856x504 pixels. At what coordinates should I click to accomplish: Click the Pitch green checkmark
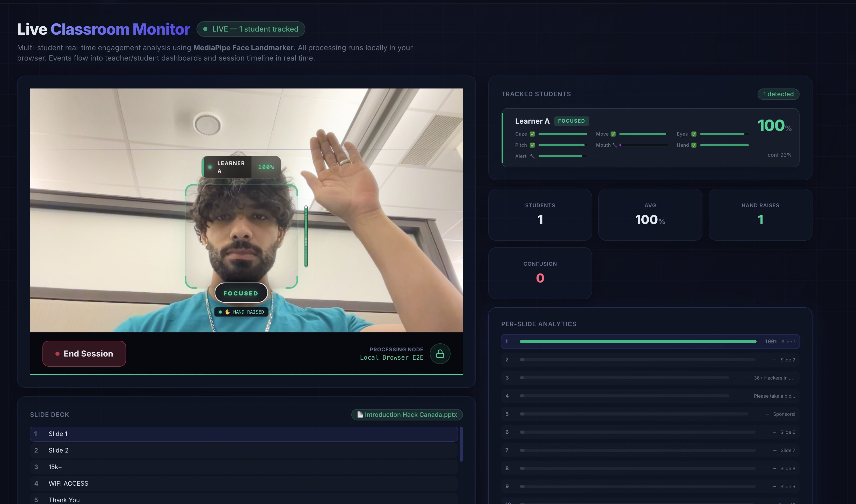tap(532, 145)
